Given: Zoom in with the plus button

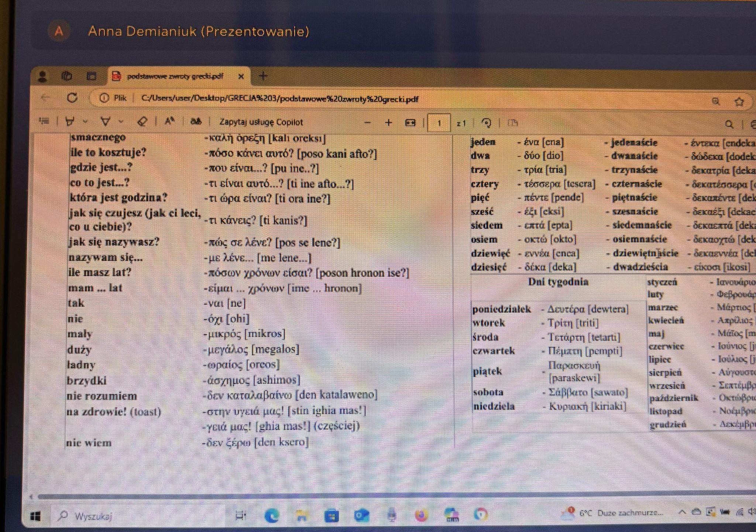Looking at the screenshot, I should click(388, 123).
